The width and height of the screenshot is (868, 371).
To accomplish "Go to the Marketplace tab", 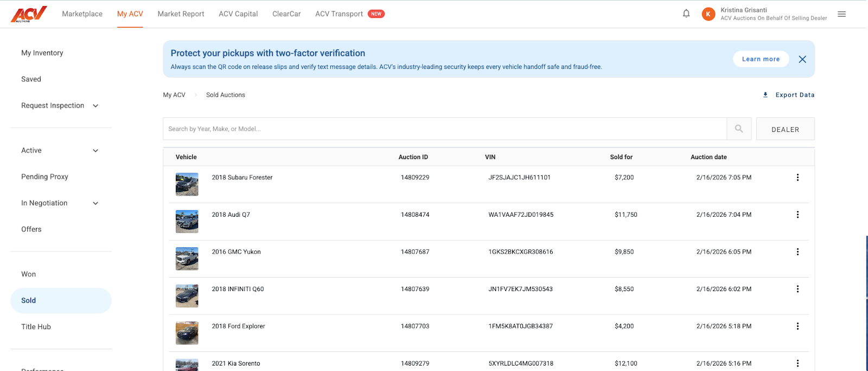I will click(x=82, y=14).
